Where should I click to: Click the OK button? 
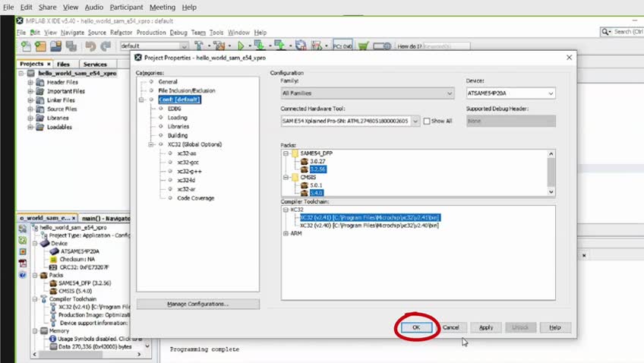[416, 327]
